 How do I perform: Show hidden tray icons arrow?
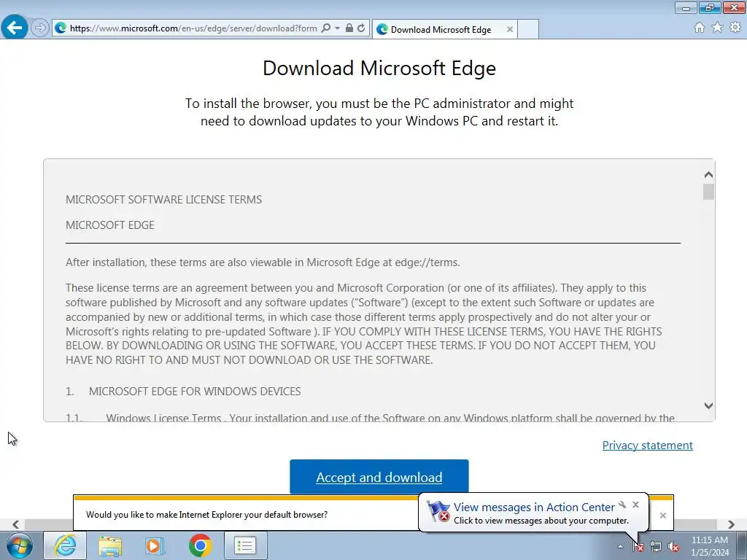[620, 546]
